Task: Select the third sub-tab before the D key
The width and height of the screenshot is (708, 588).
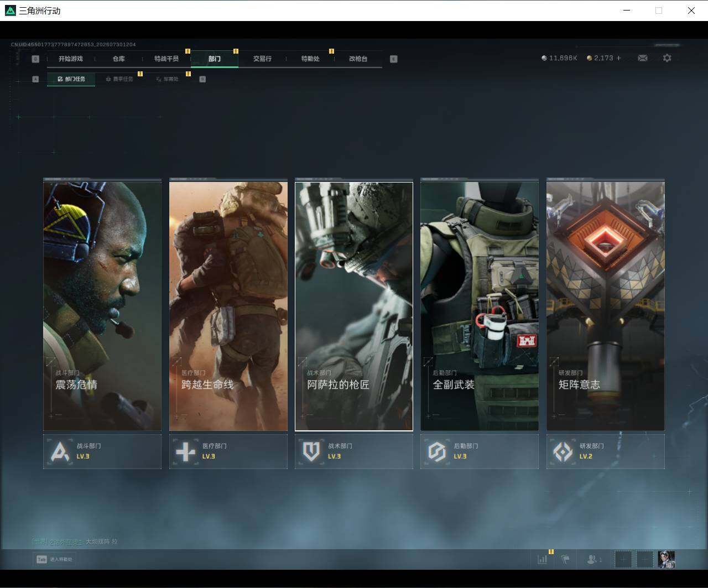Action: pos(167,79)
